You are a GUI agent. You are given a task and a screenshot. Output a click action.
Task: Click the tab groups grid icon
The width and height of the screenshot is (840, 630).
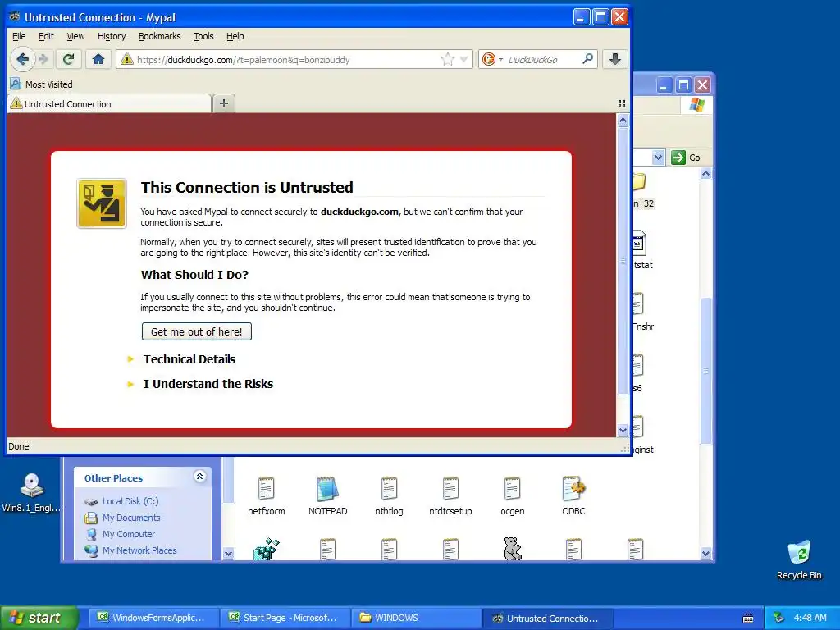point(622,103)
